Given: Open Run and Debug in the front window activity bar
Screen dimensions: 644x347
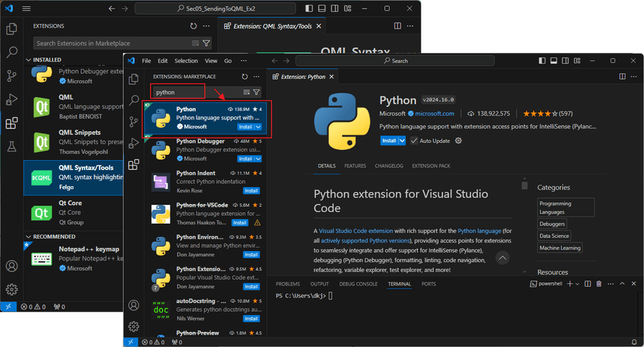Looking at the screenshot, I should point(133,143).
